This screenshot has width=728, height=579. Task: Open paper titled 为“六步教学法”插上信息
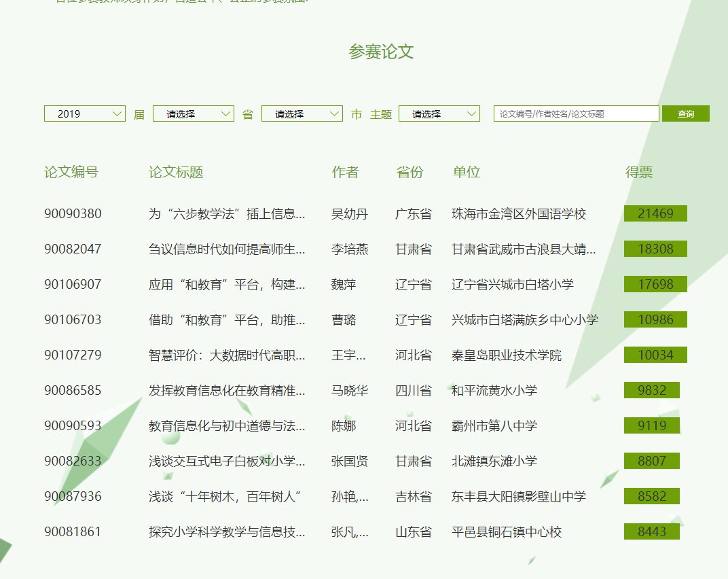point(227,214)
